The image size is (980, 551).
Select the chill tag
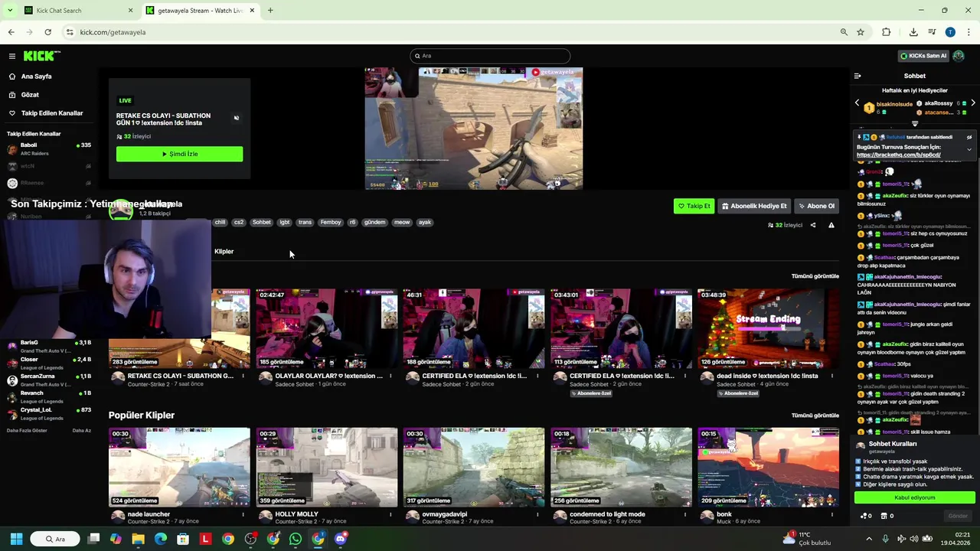(220, 223)
